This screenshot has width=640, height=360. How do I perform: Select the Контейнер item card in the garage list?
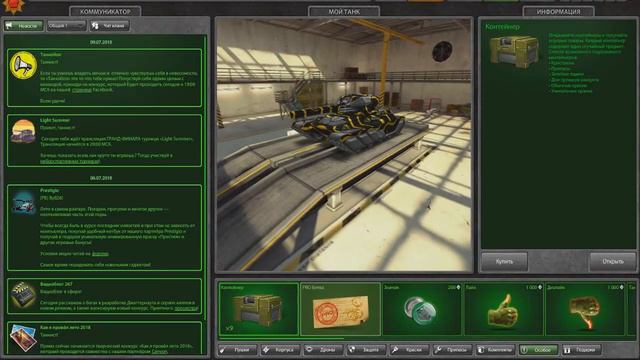click(x=259, y=309)
